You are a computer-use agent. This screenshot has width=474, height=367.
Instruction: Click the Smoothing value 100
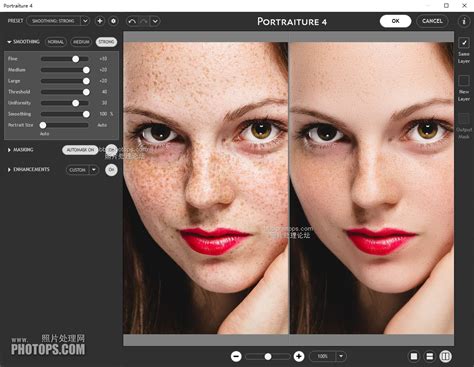point(103,114)
